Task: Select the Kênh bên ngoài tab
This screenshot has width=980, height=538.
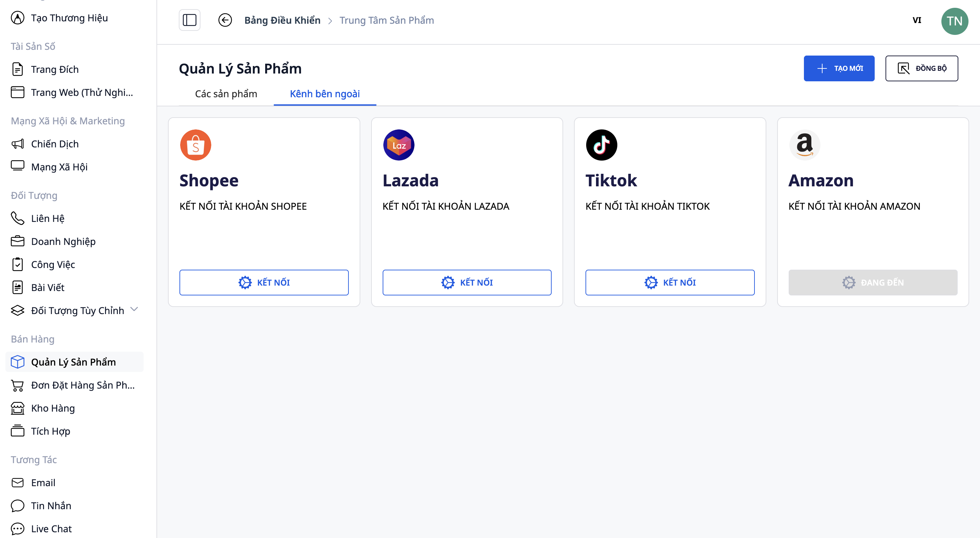Action: [x=324, y=94]
